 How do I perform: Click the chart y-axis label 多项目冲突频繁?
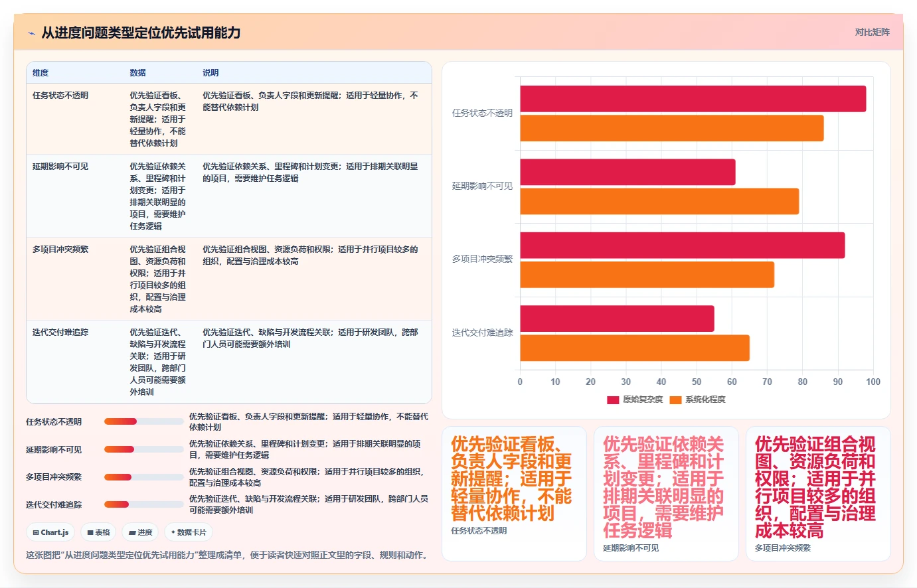[482, 259]
